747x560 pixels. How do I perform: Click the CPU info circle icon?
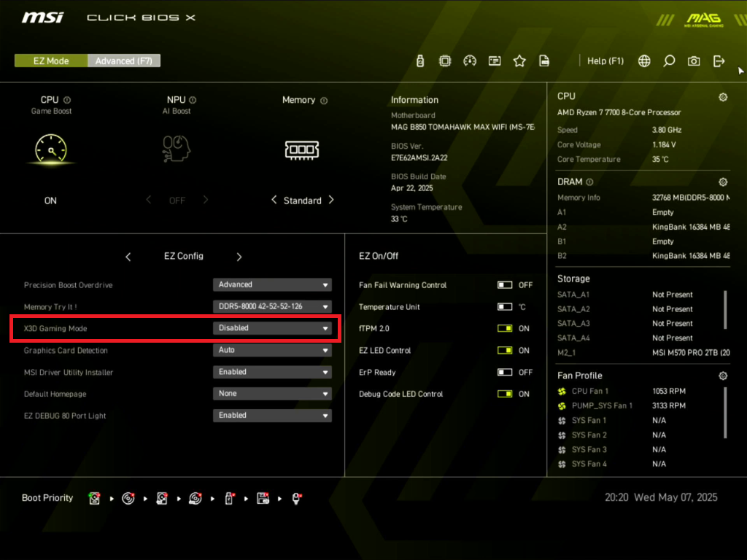67,100
